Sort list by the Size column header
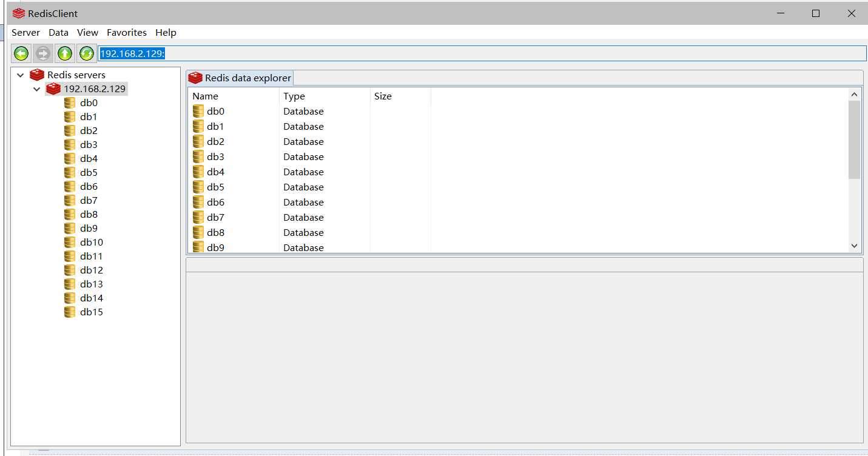The width and height of the screenshot is (868, 456). point(400,96)
